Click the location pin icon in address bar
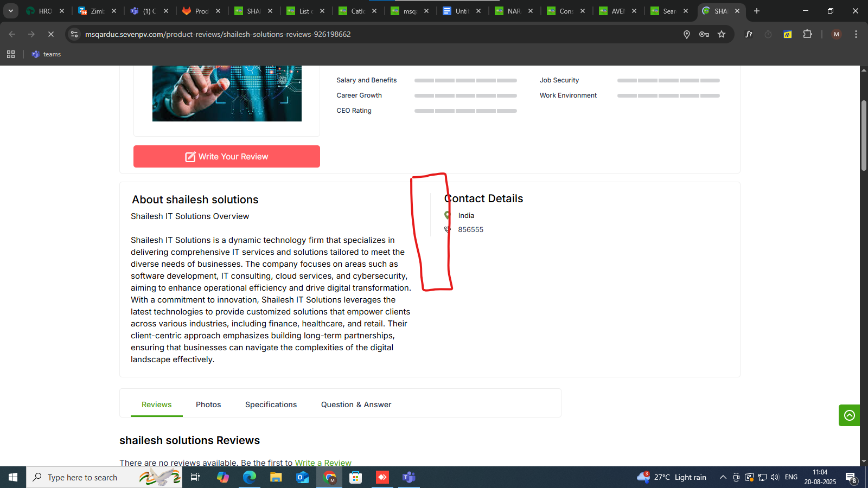Screen dimensions: 868x488 tap(687, 34)
